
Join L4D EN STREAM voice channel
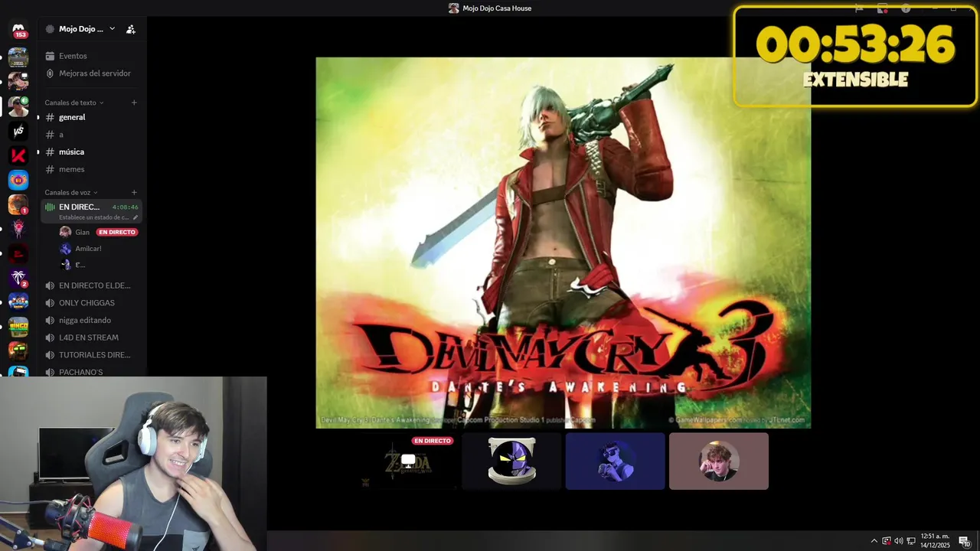88,337
